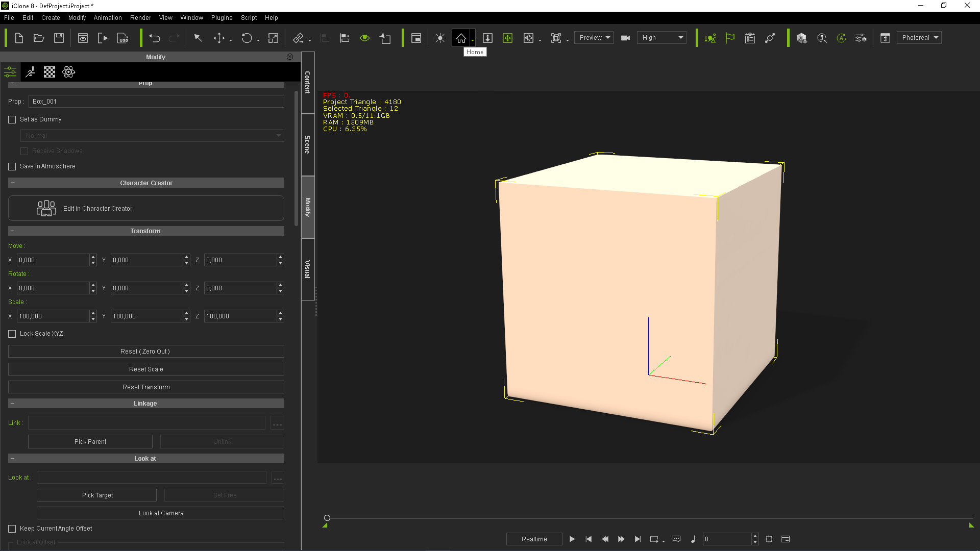980x551 pixels.
Task: Enable Save in Atmosphere checkbox
Action: click(x=12, y=166)
